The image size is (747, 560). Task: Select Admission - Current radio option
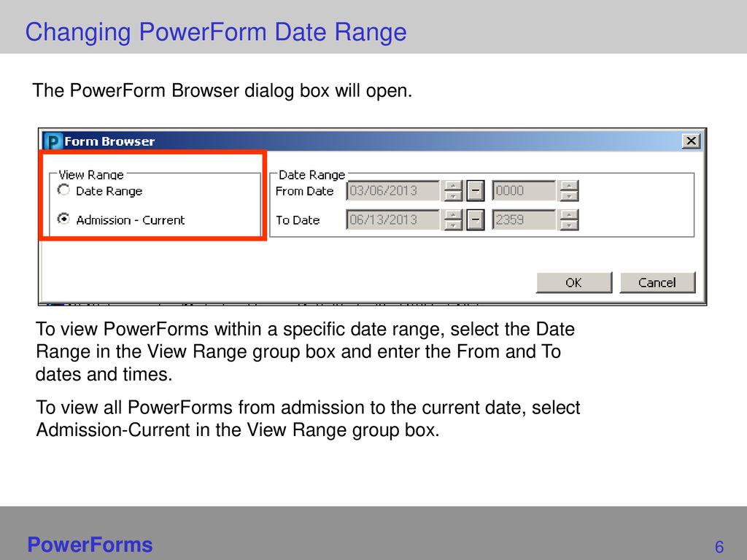tap(63, 219)
